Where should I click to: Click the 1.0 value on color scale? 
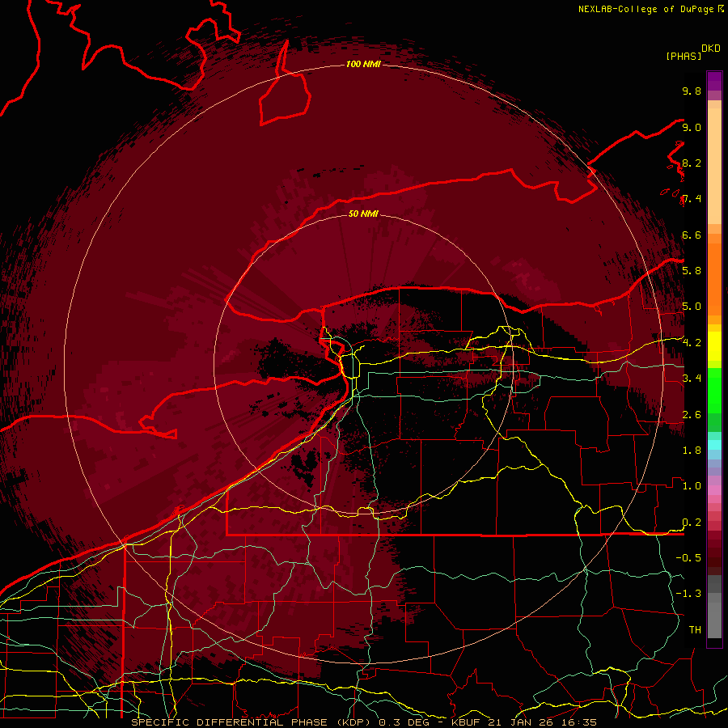pos(692,486)
